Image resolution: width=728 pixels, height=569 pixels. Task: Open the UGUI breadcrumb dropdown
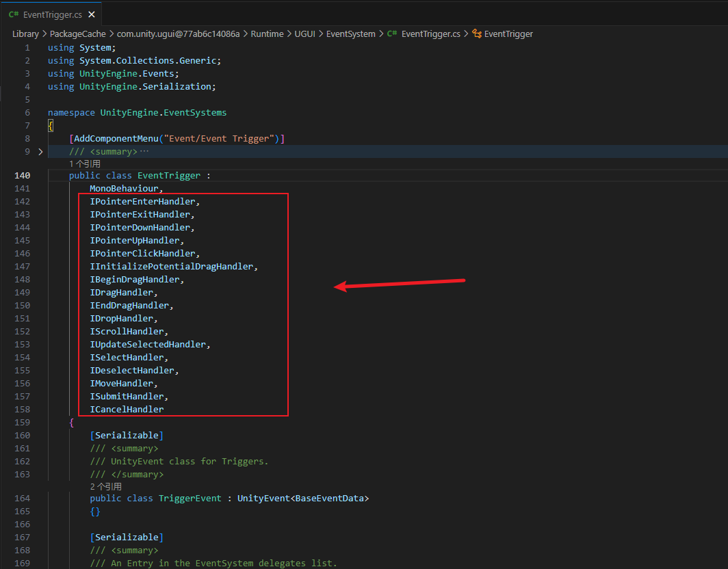click(x=304, y=34)
